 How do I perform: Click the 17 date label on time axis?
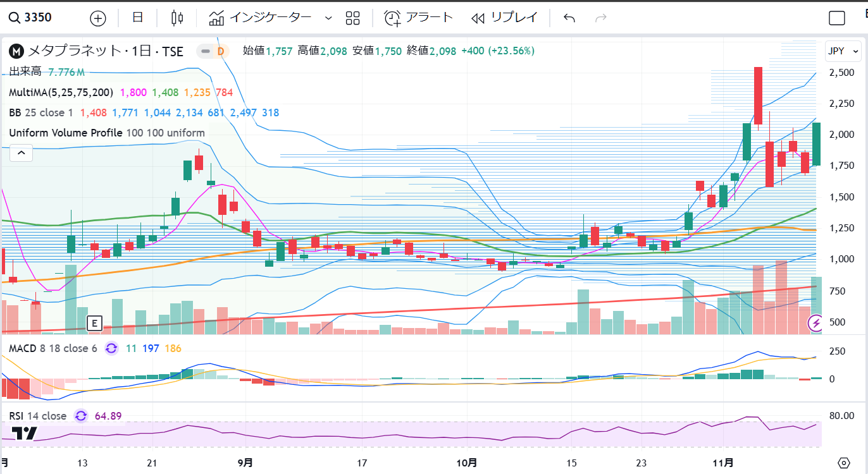click(363, 463)
